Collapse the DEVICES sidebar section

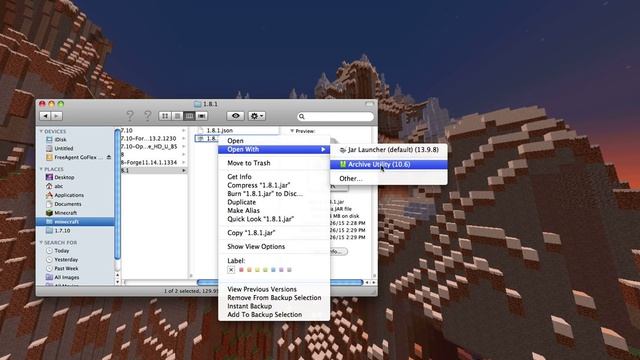pyautogui.click(x=41, y=131)
